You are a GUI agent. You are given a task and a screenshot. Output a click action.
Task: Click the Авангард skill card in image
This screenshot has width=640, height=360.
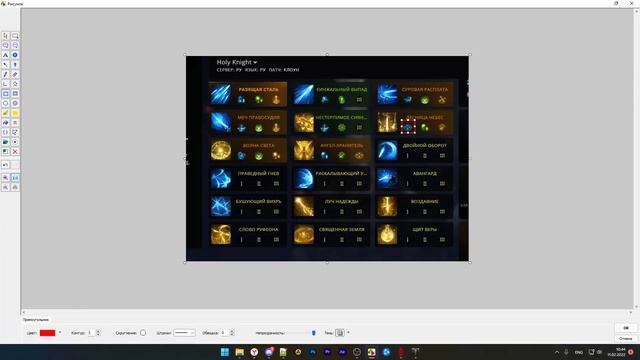click(414, 178)
